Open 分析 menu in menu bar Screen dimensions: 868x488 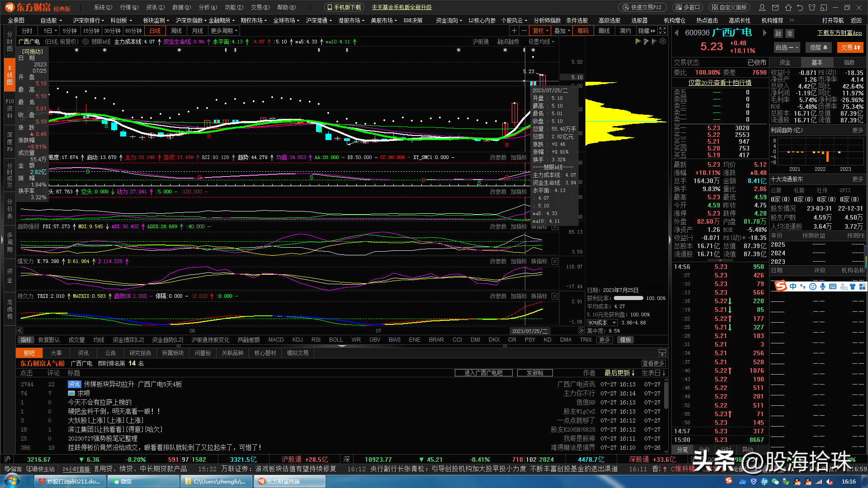click(x=208, y=7)
